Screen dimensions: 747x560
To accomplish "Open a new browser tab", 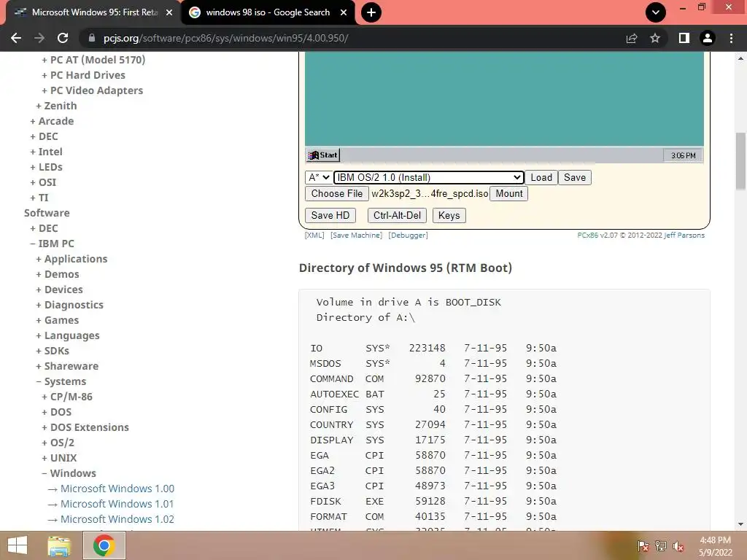I will tap(371, 12).
